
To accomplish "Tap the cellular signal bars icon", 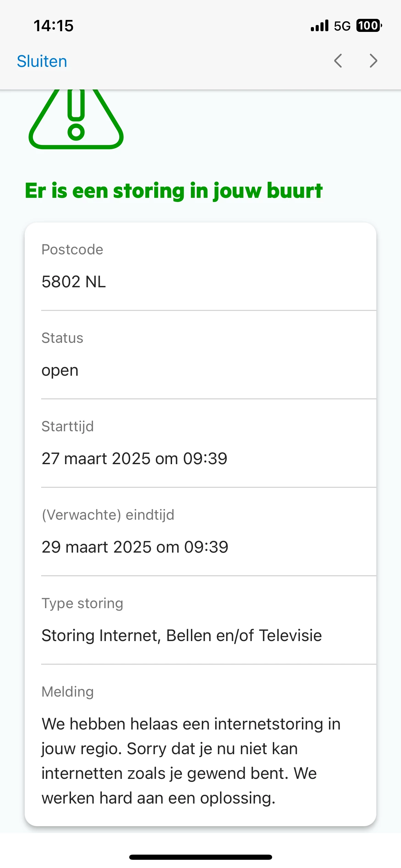I will coord(319,26).
